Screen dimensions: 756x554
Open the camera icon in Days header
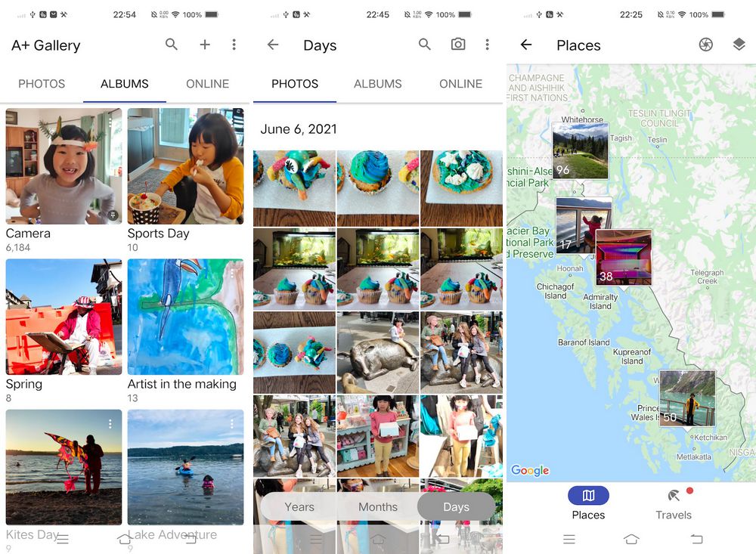[458, 45]
